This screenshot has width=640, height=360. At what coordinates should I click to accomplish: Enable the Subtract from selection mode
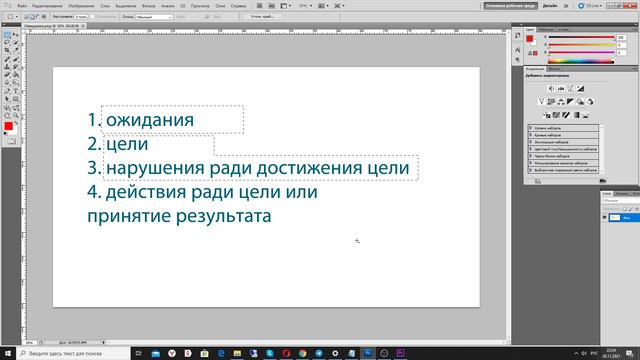click(38, 17)
